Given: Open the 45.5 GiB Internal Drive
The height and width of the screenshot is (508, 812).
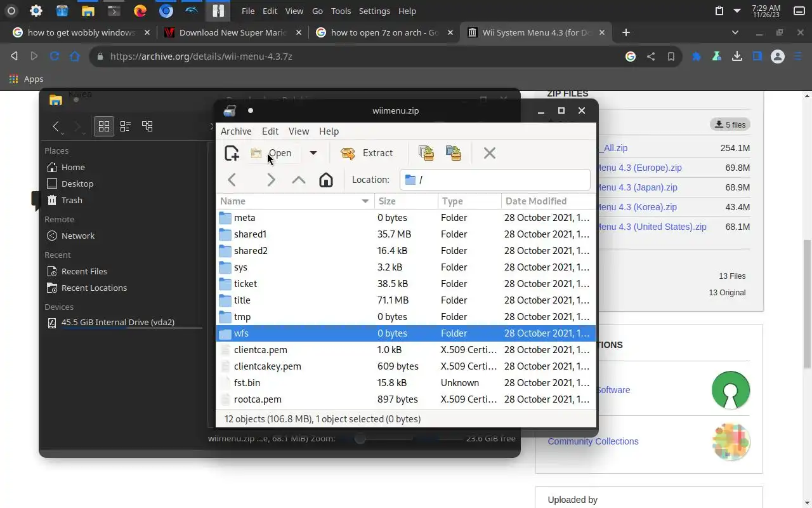Looking at the screenshot, I should point(124,322).
